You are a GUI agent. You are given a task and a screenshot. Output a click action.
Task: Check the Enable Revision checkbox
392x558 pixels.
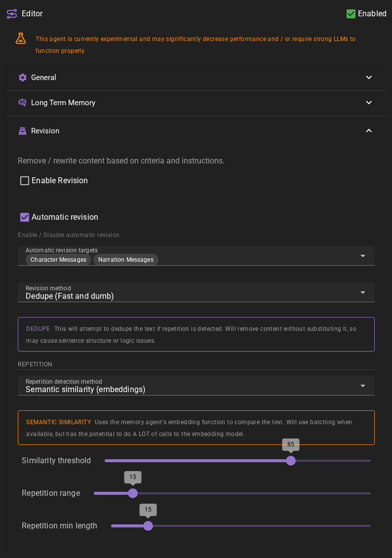pos(25,181)
